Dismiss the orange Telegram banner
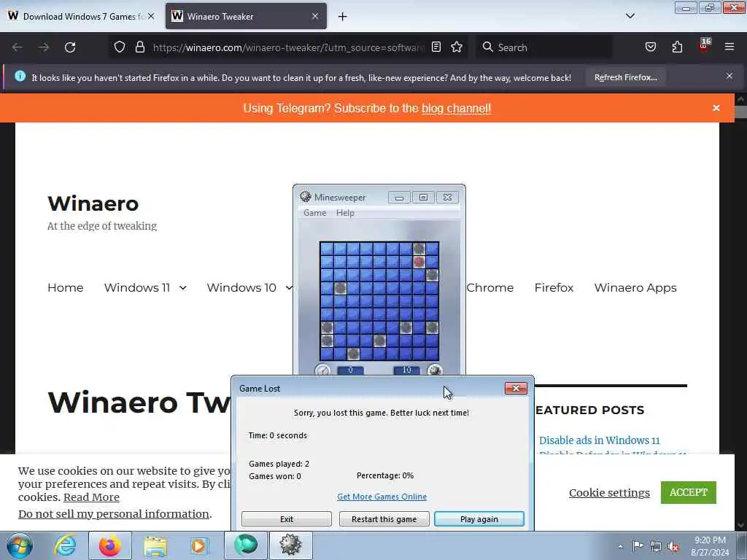 pos(716,108)
